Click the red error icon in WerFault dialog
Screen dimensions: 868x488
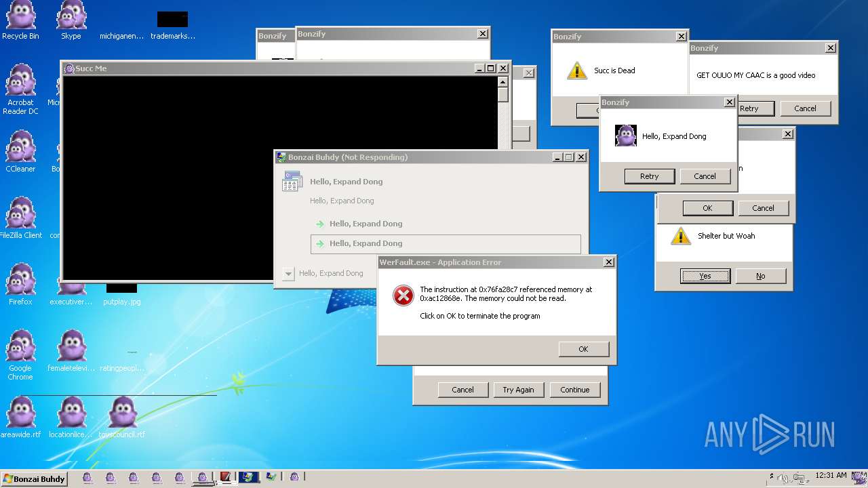pos(403,295)
